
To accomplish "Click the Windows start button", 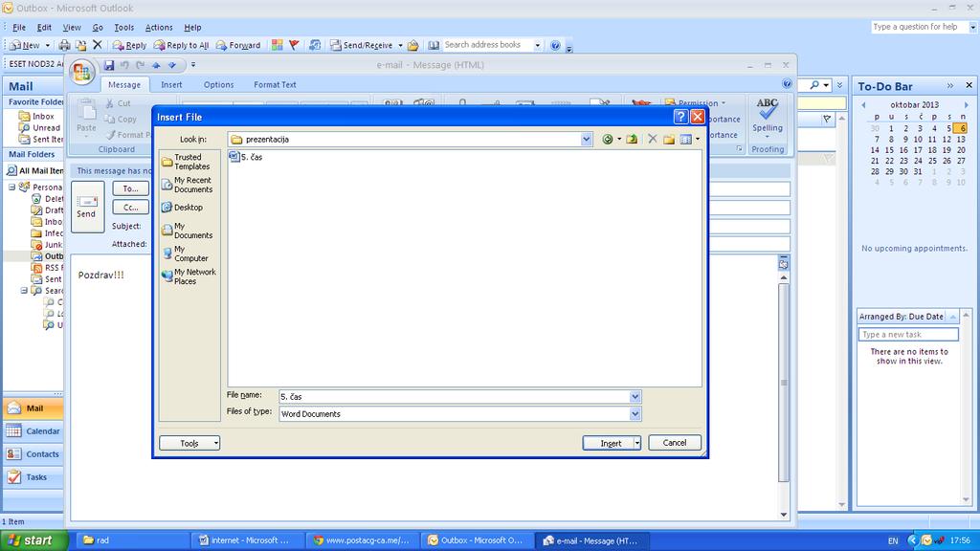I will (33, 540).
